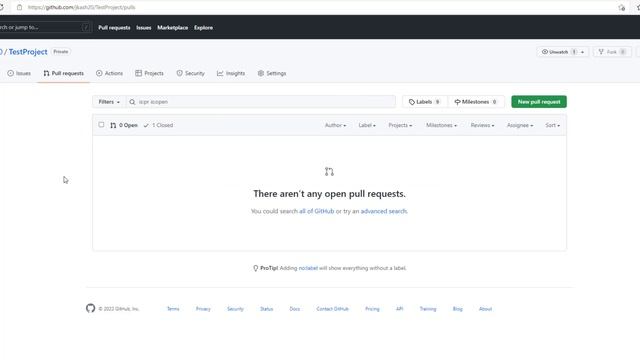
Task: Select all pull requests checkbox
Action: click(x=101, y=124)
